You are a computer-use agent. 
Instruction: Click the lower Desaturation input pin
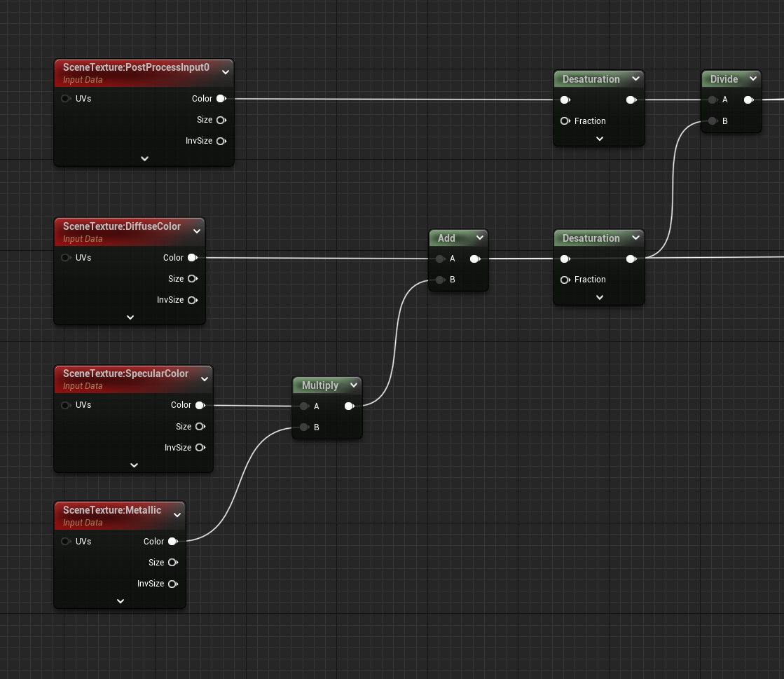[x=565, y=259]
